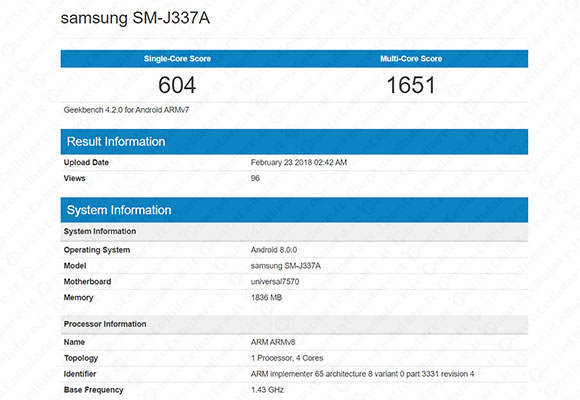
Task: Click the '1.43 GHz' frequency value
Action: (267, 390)
